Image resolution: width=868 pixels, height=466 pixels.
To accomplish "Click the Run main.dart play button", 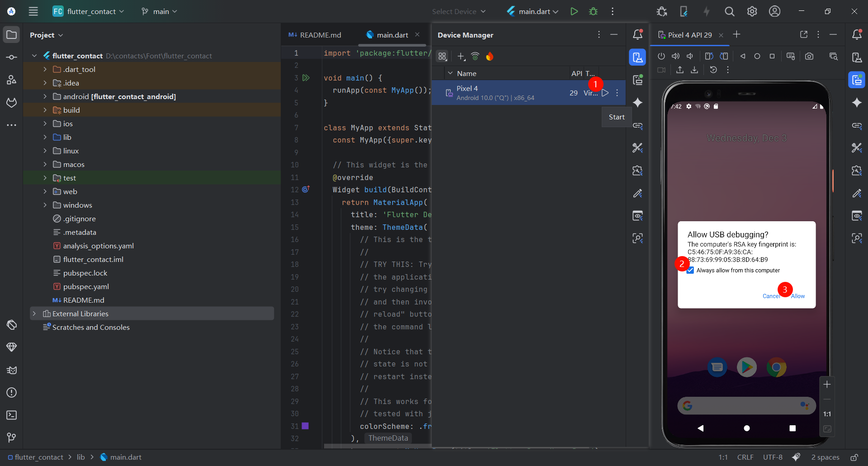I will click(574, 11).
